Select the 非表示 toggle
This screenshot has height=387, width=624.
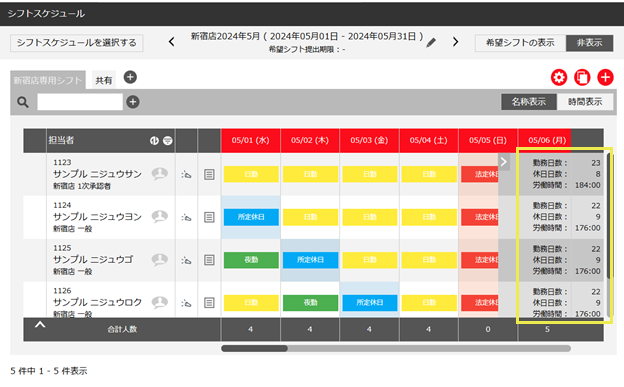[x=589, y=43]
